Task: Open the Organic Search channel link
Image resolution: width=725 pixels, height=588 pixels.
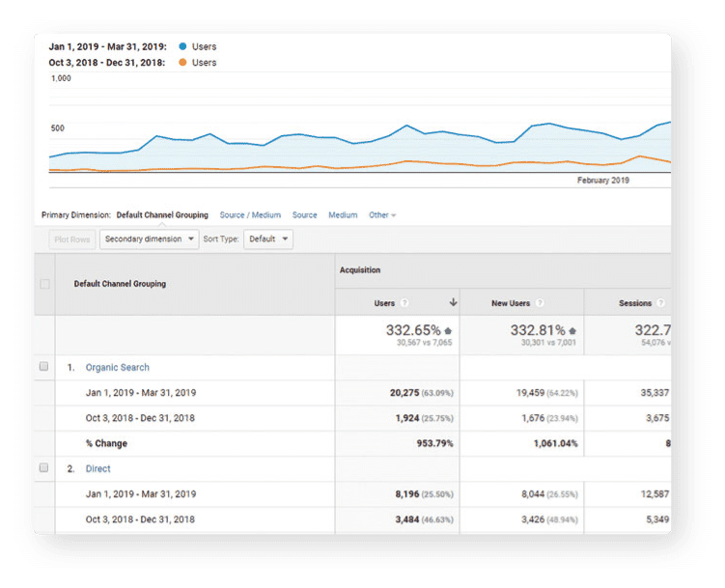Action: (x=117, y=368)
